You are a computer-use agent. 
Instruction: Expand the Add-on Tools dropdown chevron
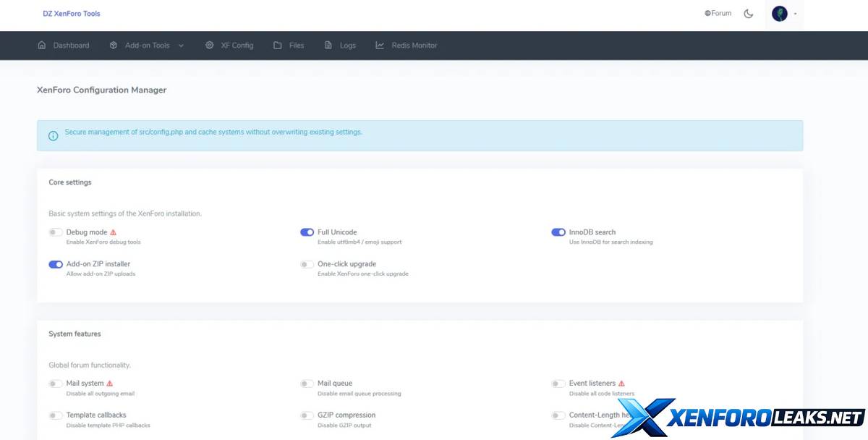click(x=181, y=46)
